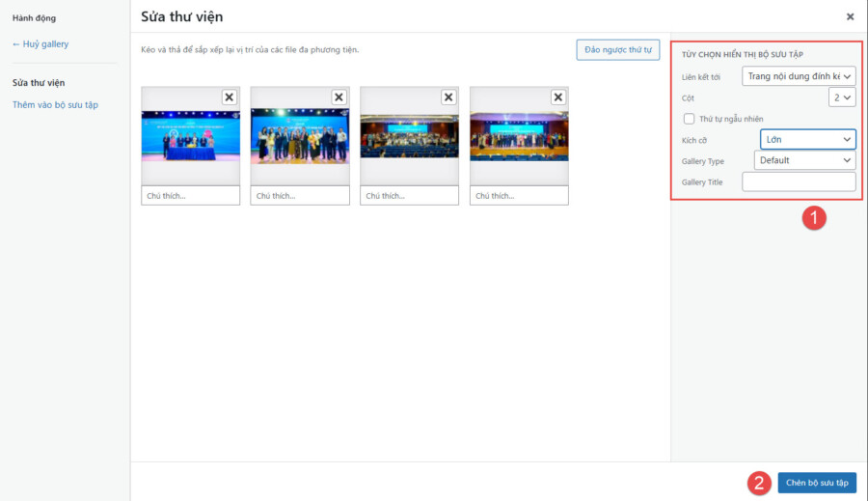This screenshot has width=868, height=501.
Task: Enable the Thứ tự ngẫu nhiên checkbox
Action: (x=689, y=119)
